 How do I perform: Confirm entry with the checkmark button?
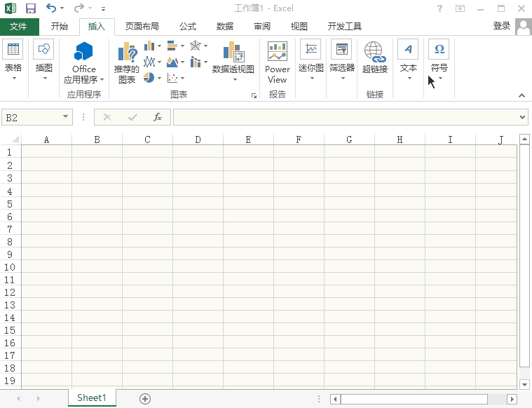coord(132,118)
